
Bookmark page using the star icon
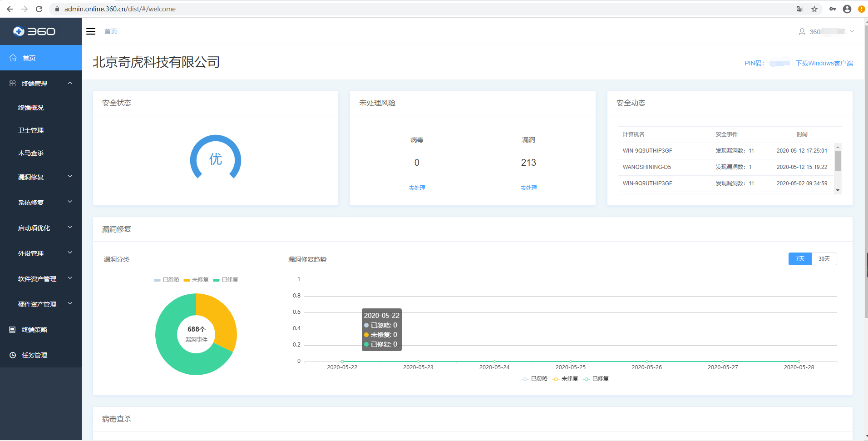(x=814, y=9)
